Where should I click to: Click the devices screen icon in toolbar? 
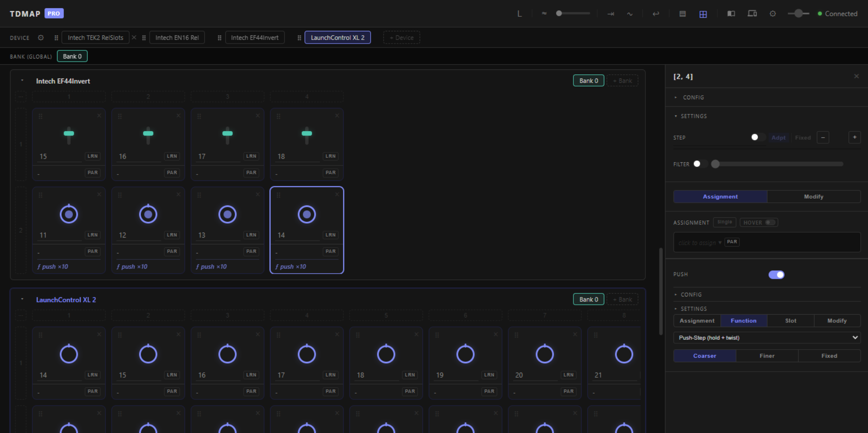(x=752, y=14)
